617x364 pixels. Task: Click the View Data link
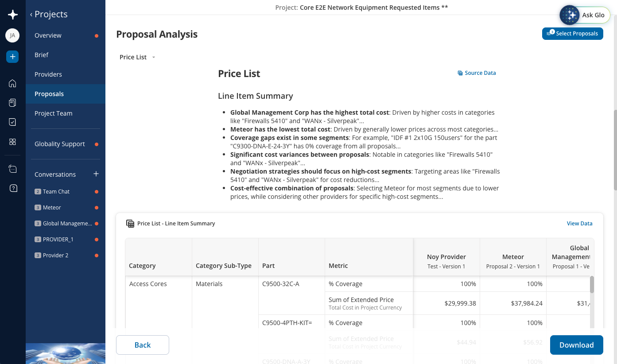click(579, 224)
